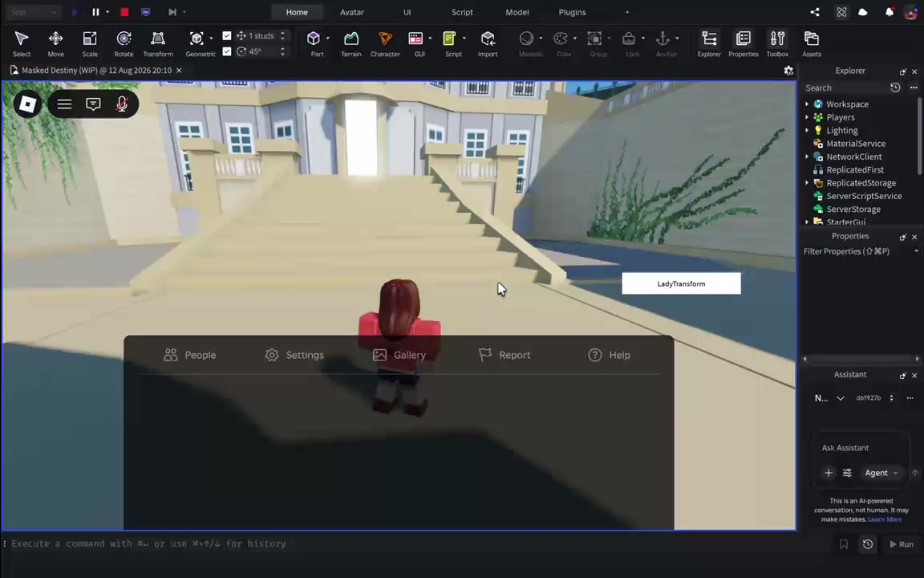Click the share icon in top bar

point(815,12)
